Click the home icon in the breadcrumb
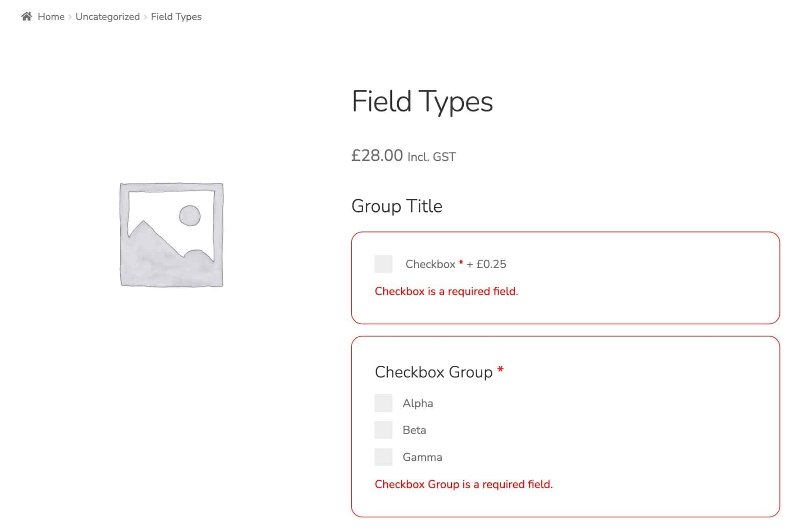 coord(26,17)
